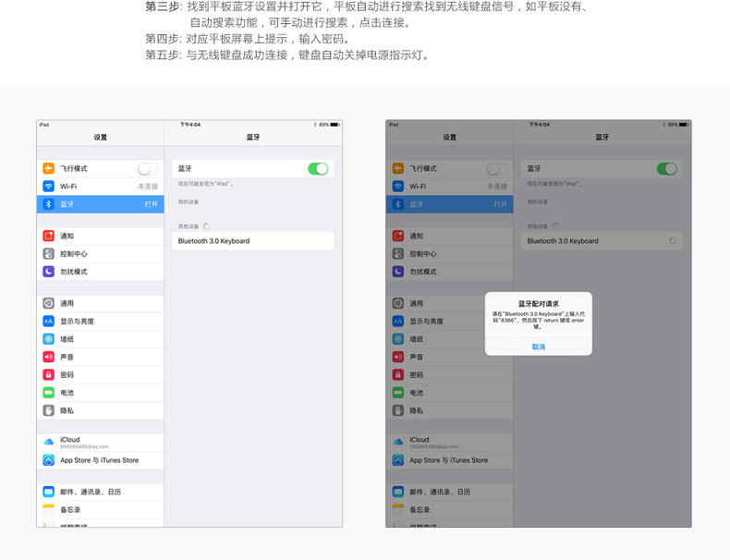Tap Airplane Mode icon in right iPad
Viewport: 730px width, 560px height.
coord(397,168)
